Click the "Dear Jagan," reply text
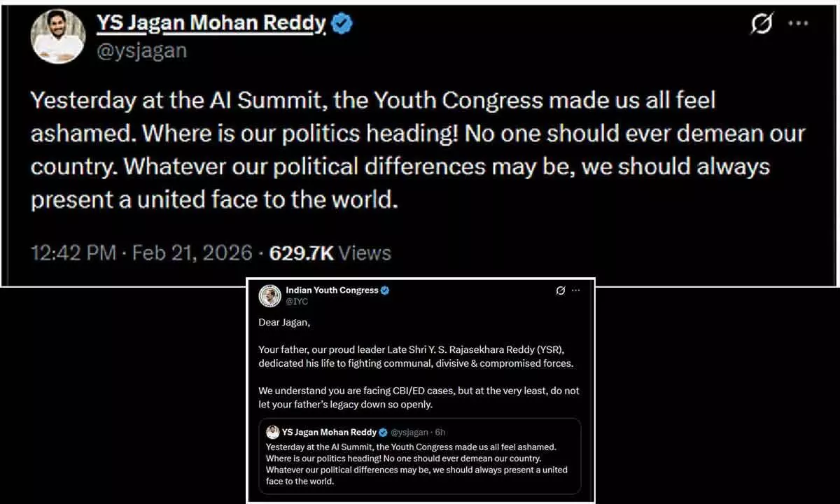Viewport: 840px width, 504px height. point(284,323)
